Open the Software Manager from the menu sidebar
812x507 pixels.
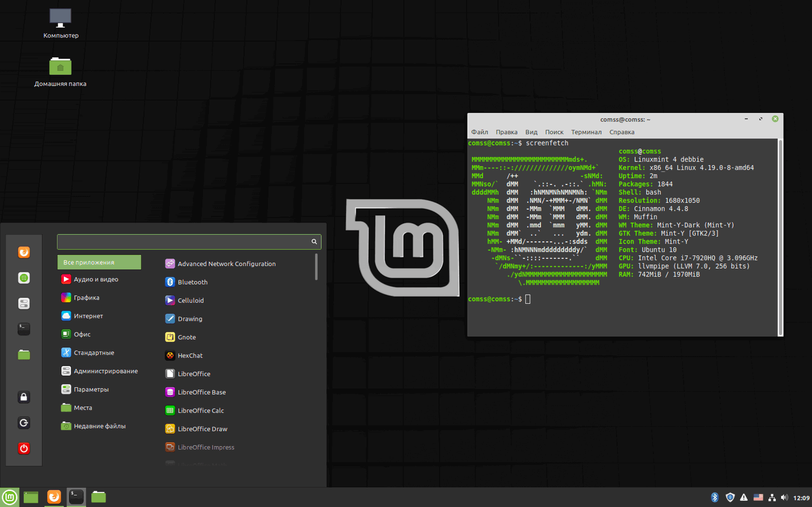(24, 278)
